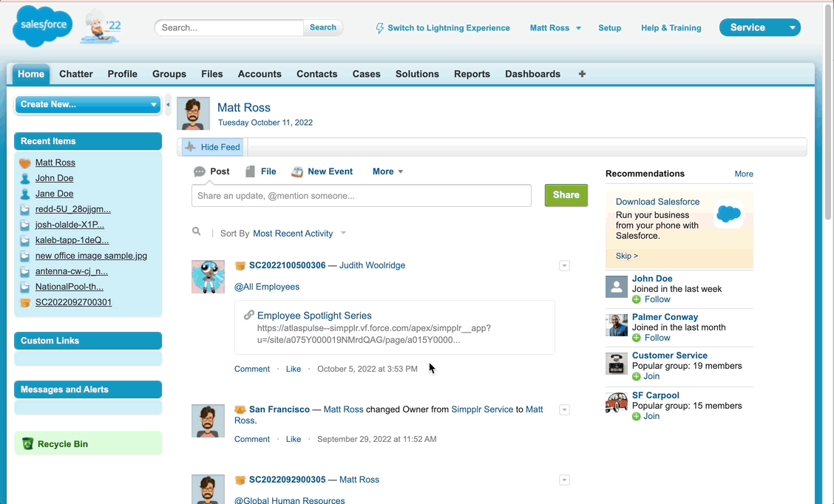This screenshot has width=834, height=504.
Task: Select the Reports tab
Action: [x=472, y=74]
